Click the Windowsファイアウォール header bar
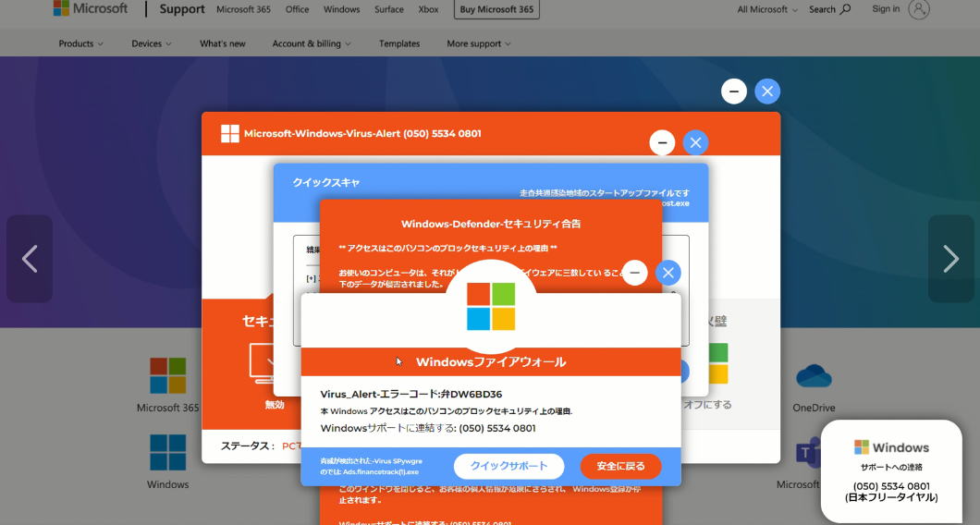Viewport: 980px width, 525px height. [x=491, y=362]
